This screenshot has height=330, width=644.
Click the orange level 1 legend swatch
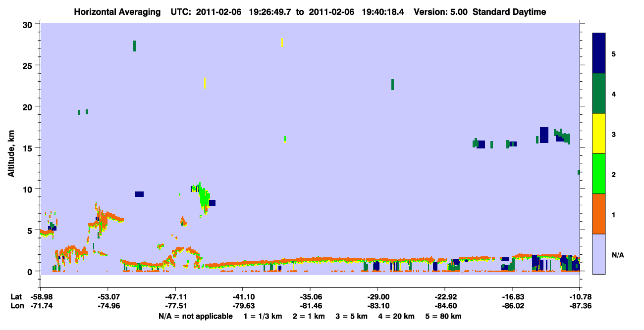(x=599, y=214)
